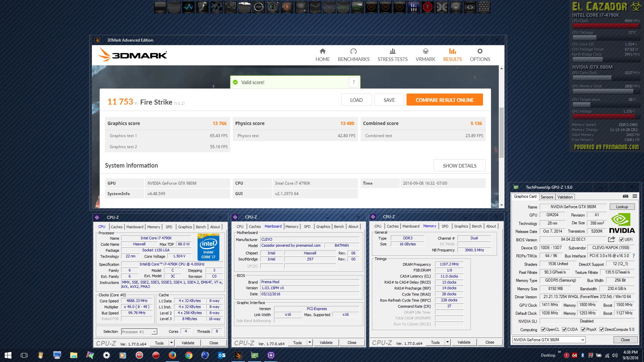The image size is (644, 362).
Task: Toggle the PhysX checkbox in GPU-Z
Action: click(x=583, y=329)
